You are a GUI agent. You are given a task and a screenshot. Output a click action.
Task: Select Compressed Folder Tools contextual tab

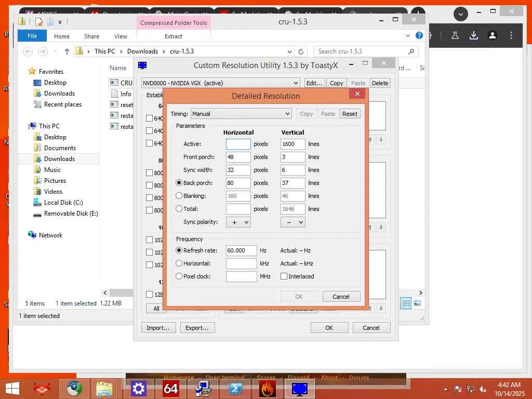(x=174, y=23)
